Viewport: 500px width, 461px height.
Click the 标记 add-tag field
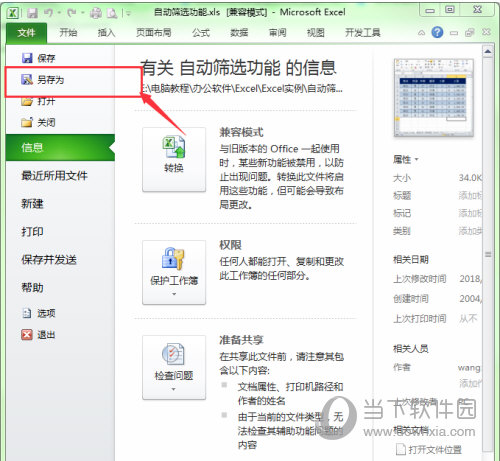point(470,213)
